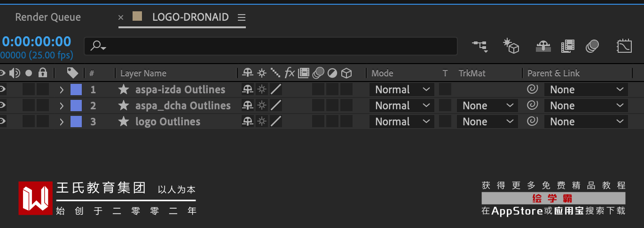Hide the aspa-izda Outlines layer

point(3,90)
